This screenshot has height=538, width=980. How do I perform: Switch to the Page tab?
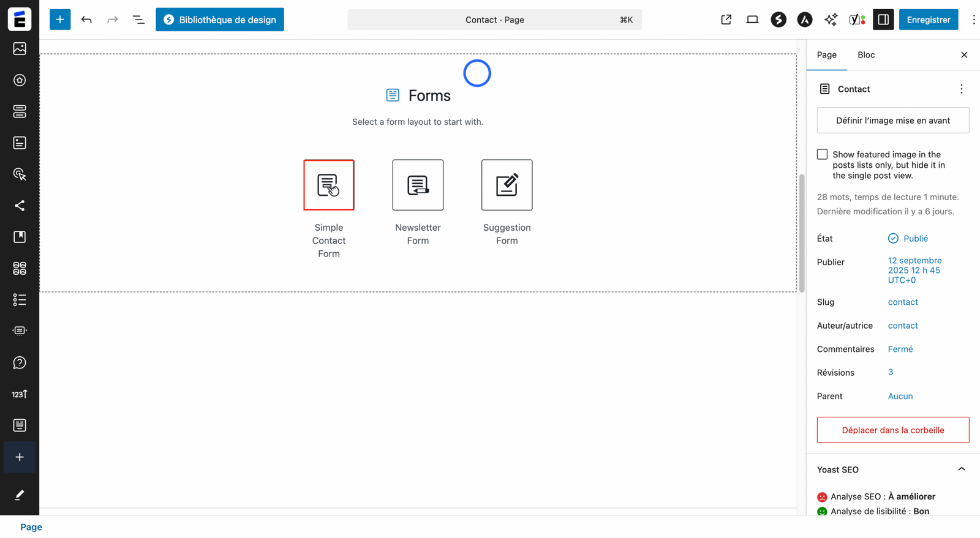826,55
